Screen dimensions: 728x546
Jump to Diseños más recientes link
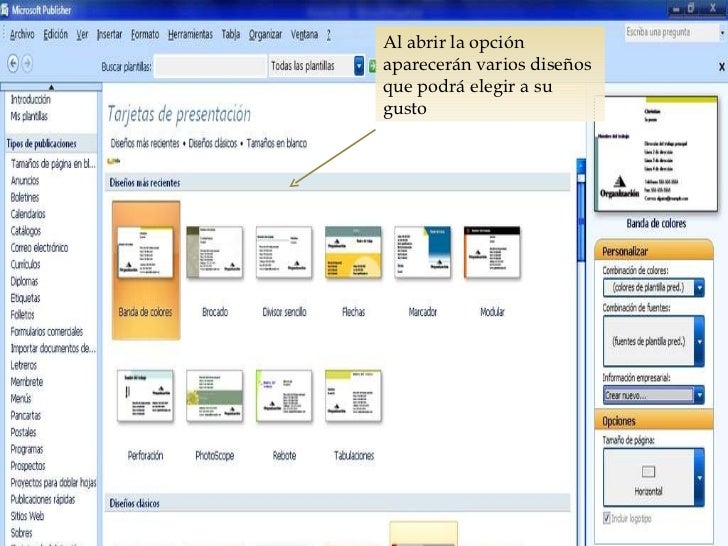click(x=145, y=143)
